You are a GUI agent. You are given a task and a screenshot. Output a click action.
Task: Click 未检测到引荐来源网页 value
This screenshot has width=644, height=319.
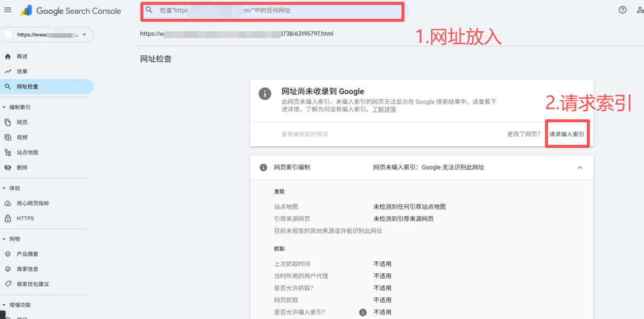point(403,219)
